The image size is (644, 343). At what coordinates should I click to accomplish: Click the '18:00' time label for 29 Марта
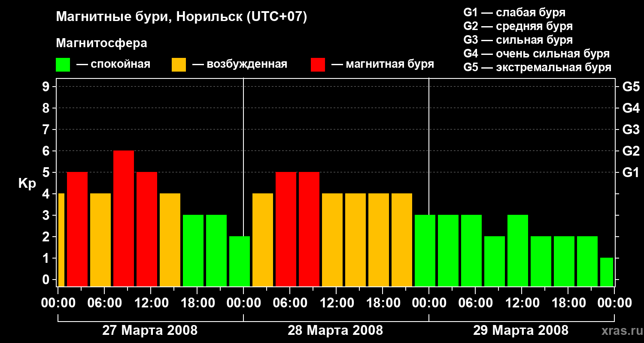click(568, 303)
